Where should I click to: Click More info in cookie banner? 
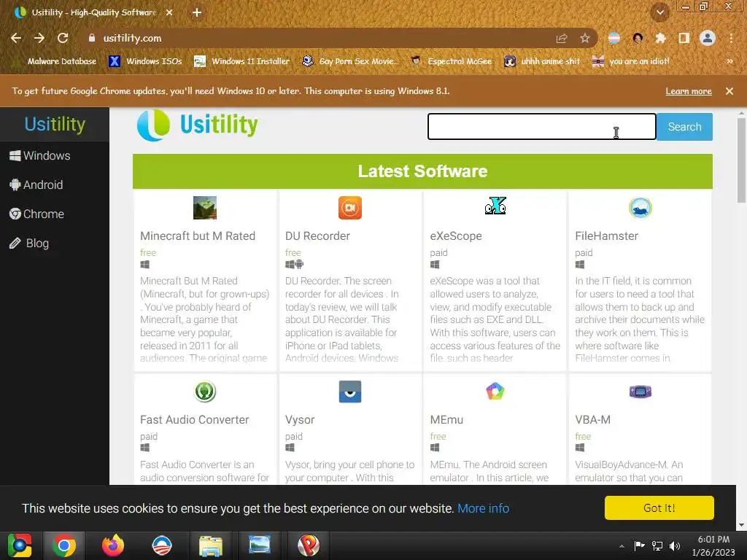pyautogui.click(x=483, y=508)
